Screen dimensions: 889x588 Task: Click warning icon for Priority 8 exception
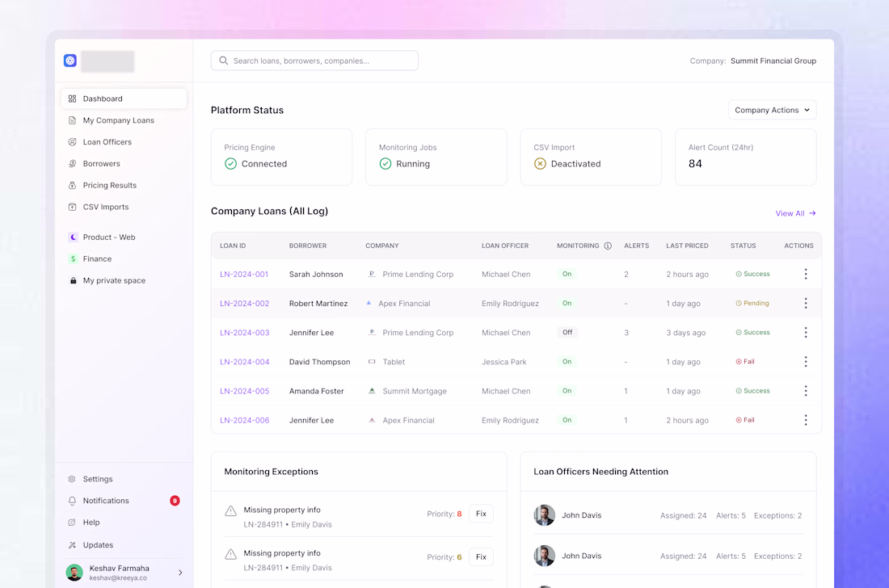(x=231, y=511)
